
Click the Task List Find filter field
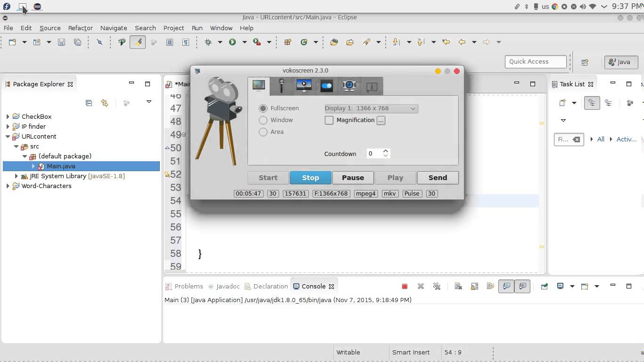point(569,139)
